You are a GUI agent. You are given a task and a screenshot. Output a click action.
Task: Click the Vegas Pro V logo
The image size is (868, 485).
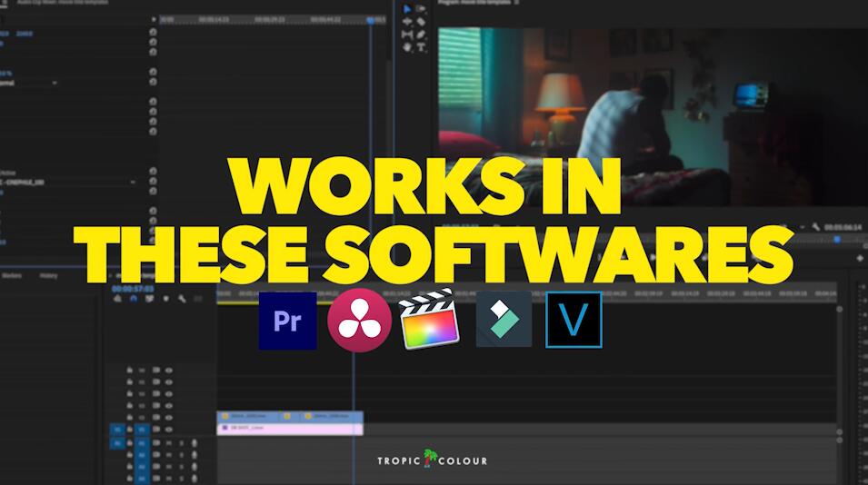[x=574, y=321]
